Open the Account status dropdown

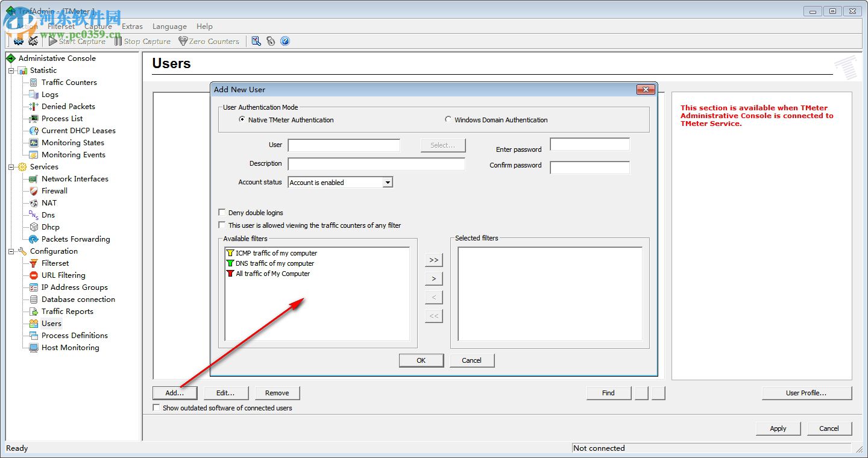point(388,182)
